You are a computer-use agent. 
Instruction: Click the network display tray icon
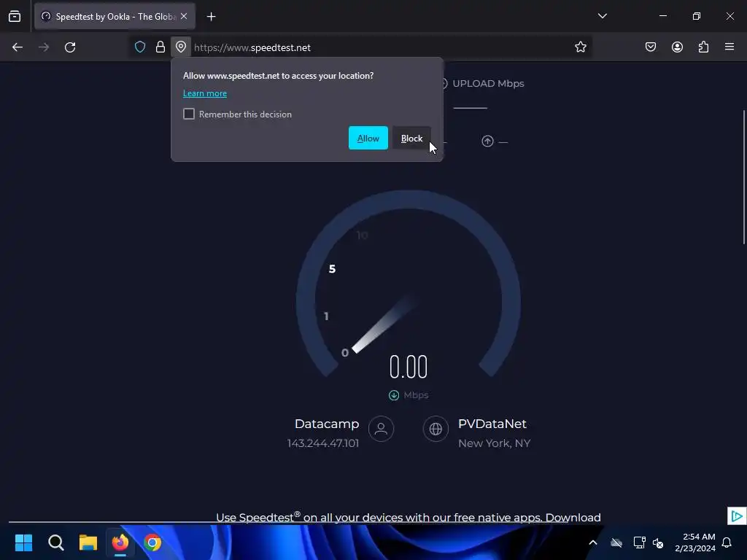click(x=639, y=542)
